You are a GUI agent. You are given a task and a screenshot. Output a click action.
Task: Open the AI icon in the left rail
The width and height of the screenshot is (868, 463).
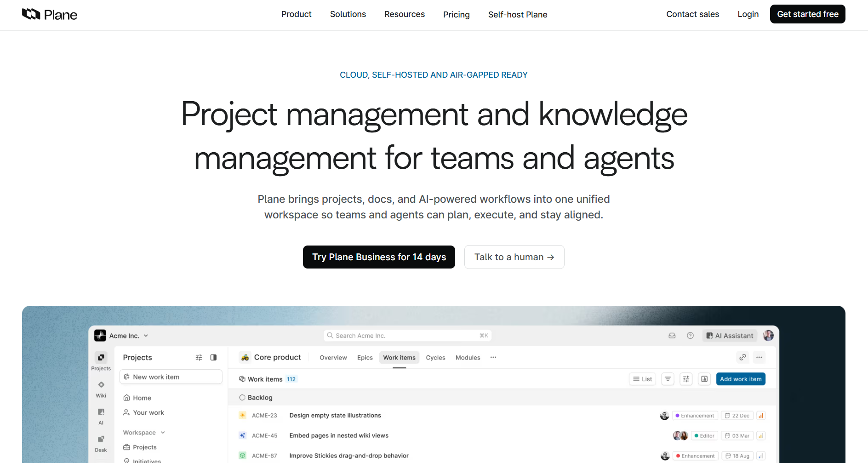[x=101, y=412]
